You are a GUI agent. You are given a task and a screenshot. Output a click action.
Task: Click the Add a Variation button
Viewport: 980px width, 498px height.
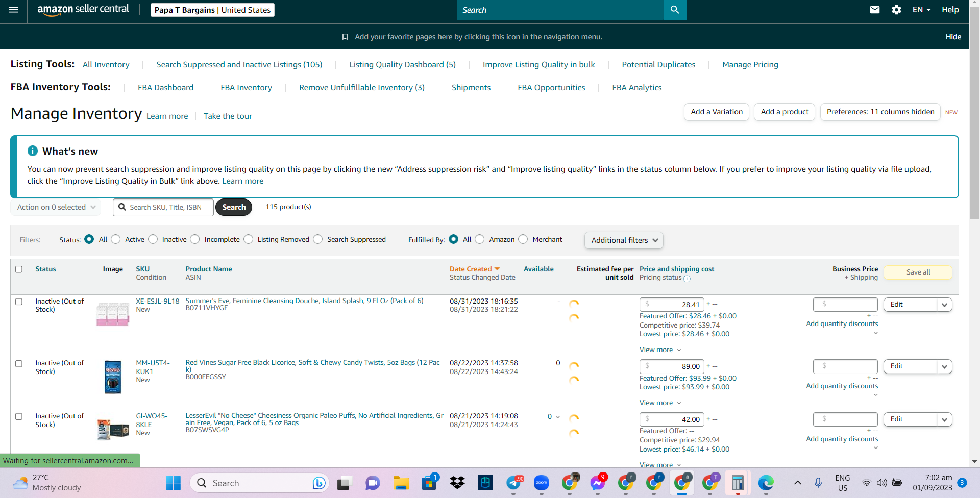[717, 112]
